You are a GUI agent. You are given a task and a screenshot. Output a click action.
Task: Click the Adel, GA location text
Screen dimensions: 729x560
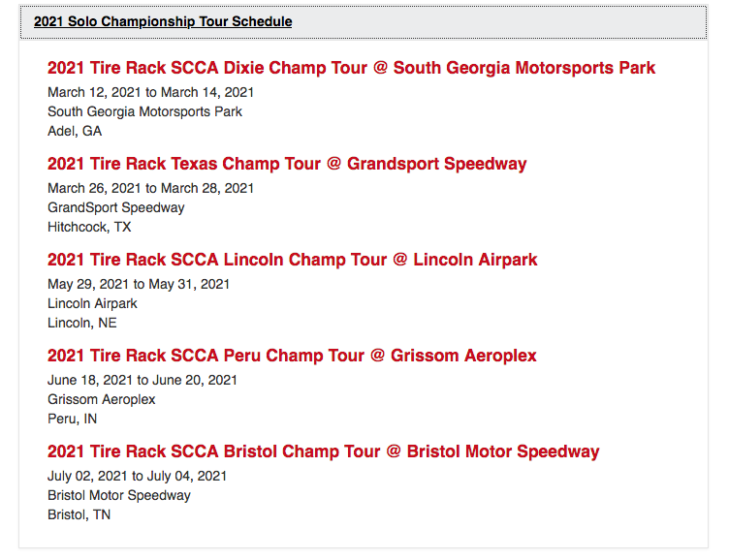tap(75, 131)
